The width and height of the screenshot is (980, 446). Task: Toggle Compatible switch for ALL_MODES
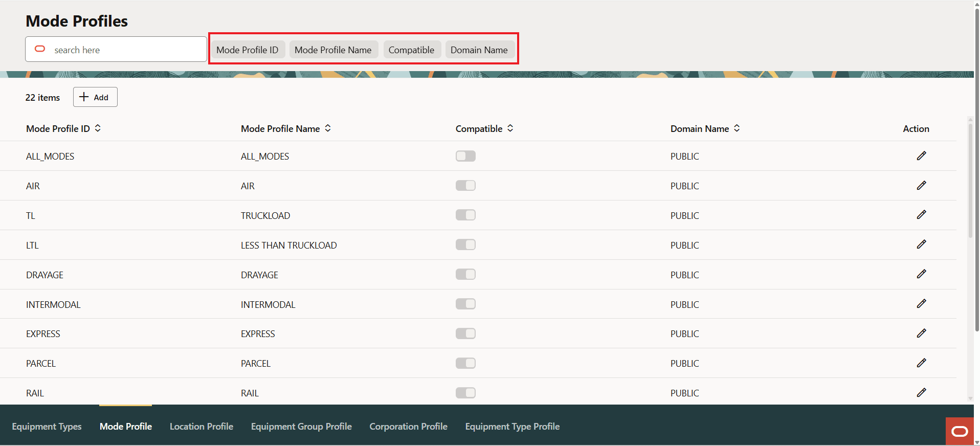[x=465, y=156]
